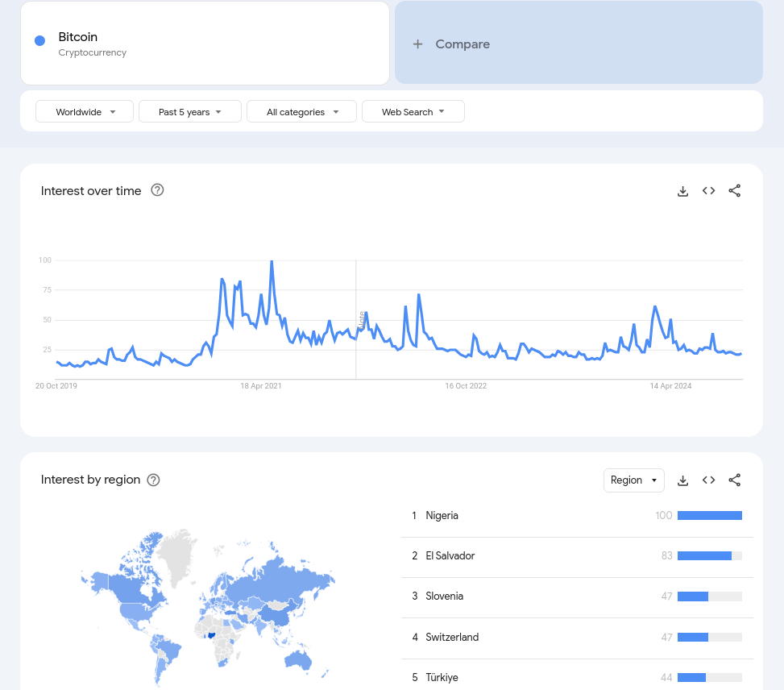
Task: Open the All categories dropdown
Action: [x=301, y=112]
